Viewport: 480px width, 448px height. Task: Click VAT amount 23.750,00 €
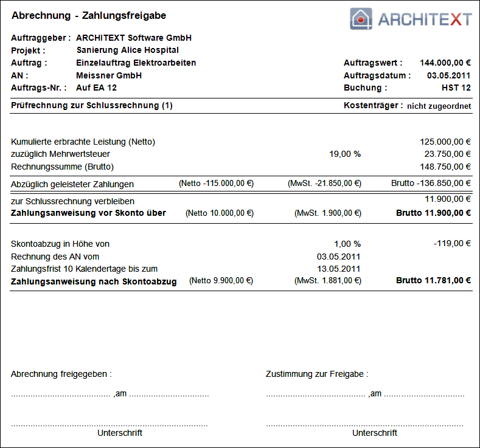point(448,154)
